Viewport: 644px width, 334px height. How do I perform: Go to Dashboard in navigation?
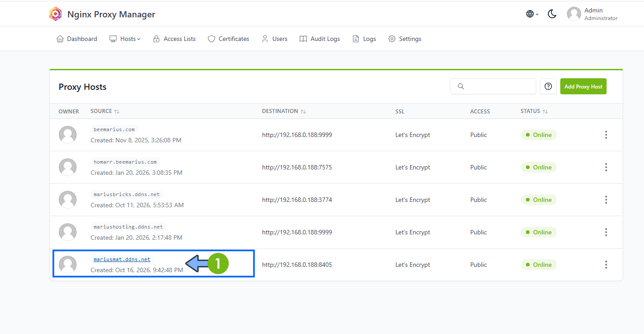point(77,39)
